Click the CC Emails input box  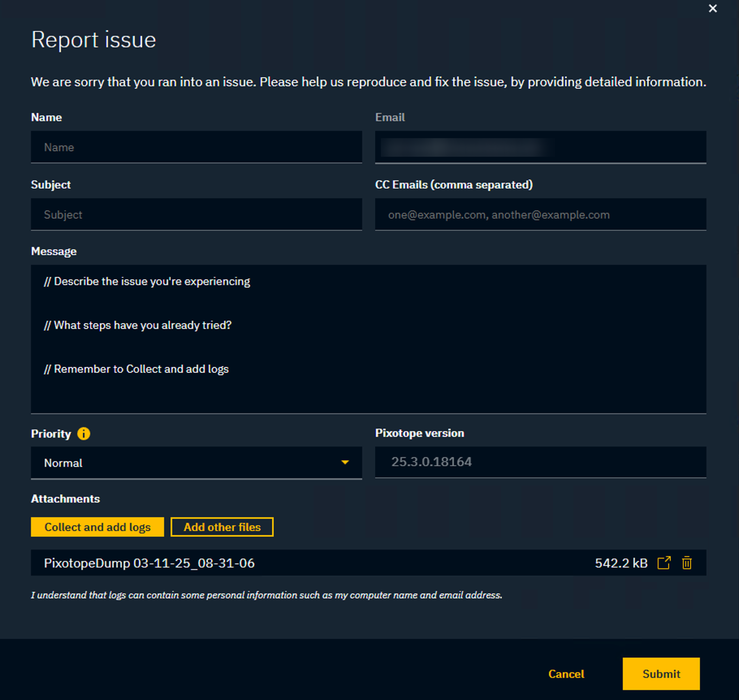(x=540, y=214)
